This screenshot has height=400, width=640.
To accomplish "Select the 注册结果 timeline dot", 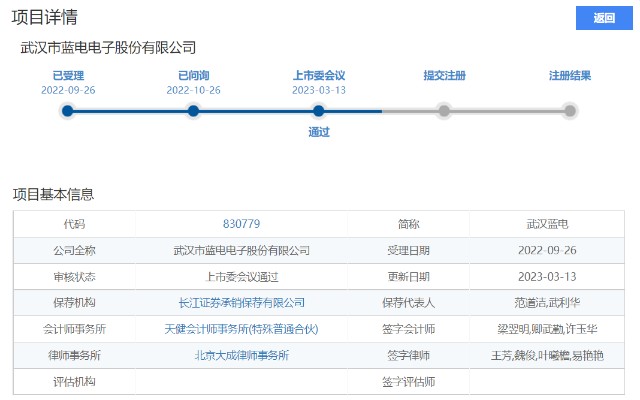I will point(570,111).
